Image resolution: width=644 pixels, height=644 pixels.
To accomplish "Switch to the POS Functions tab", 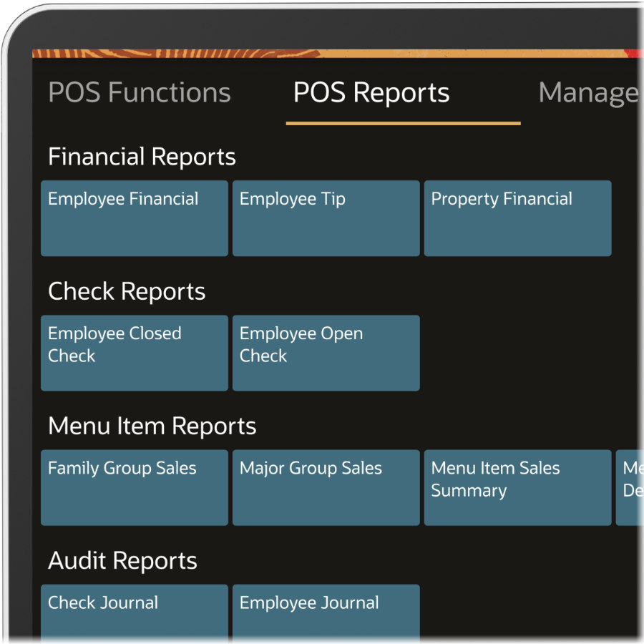I will 140,92.
